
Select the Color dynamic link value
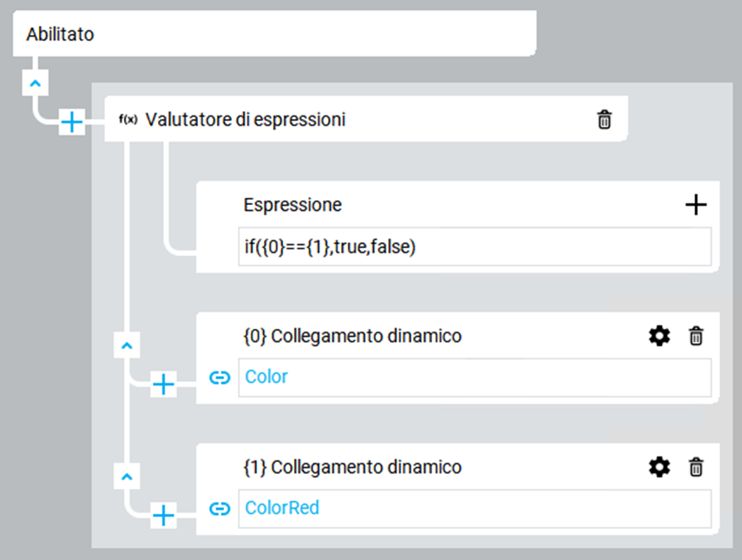(x=475, y=378)
